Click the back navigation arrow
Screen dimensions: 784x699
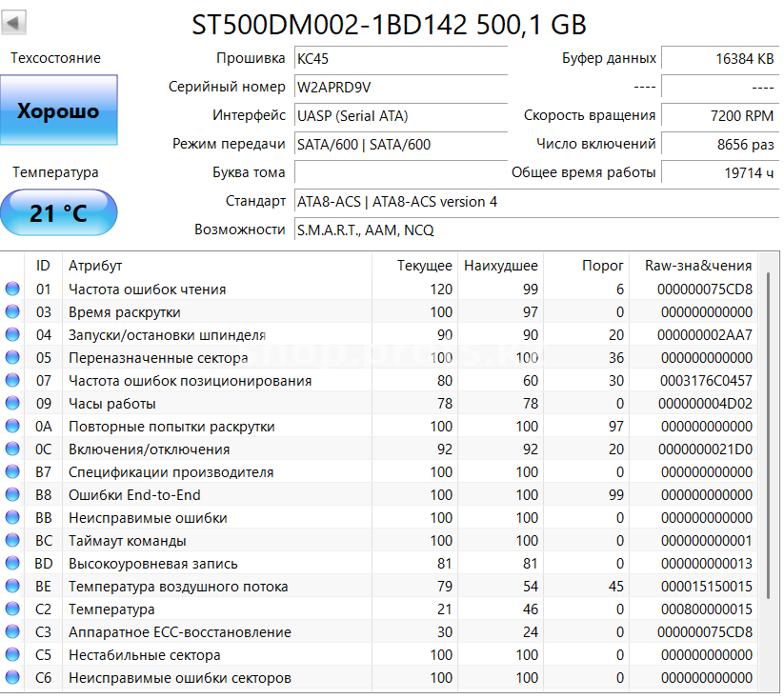pyautogui.click(x=13, y=24)
